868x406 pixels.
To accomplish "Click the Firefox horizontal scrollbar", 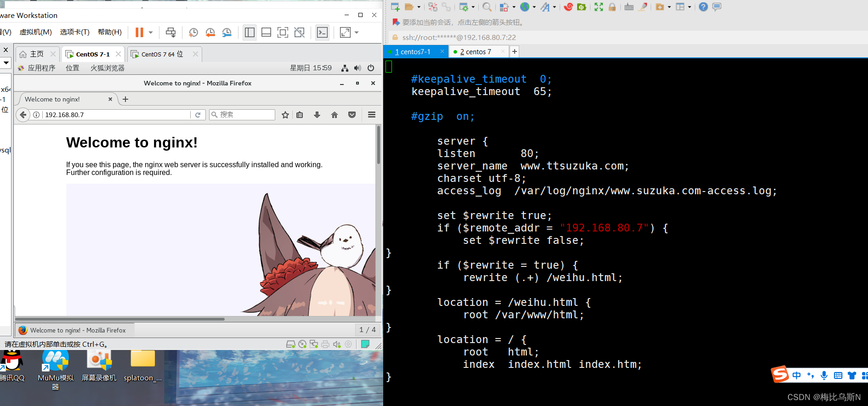I will (x=120, y=319).
